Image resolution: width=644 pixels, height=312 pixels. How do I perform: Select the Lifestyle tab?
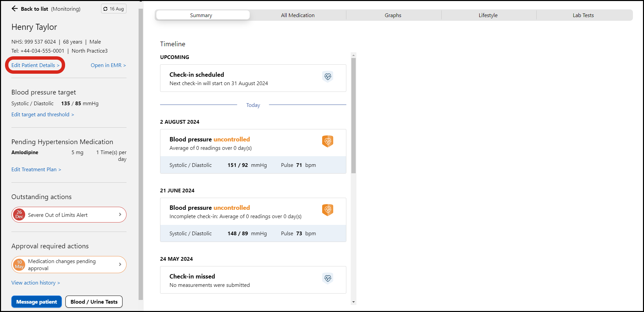[x=488, y=15]
